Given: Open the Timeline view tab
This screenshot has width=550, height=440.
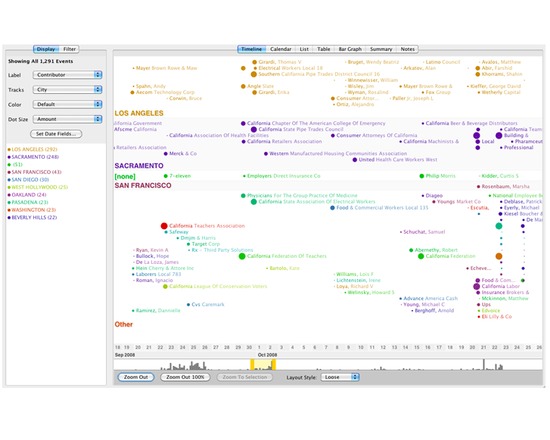Looking at the screenshot, I should (251, 49).
